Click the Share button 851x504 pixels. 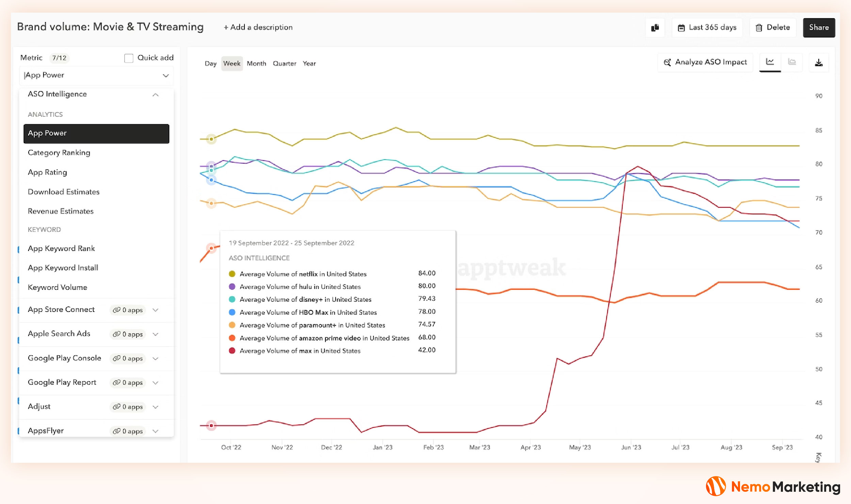tap(819, 28)
